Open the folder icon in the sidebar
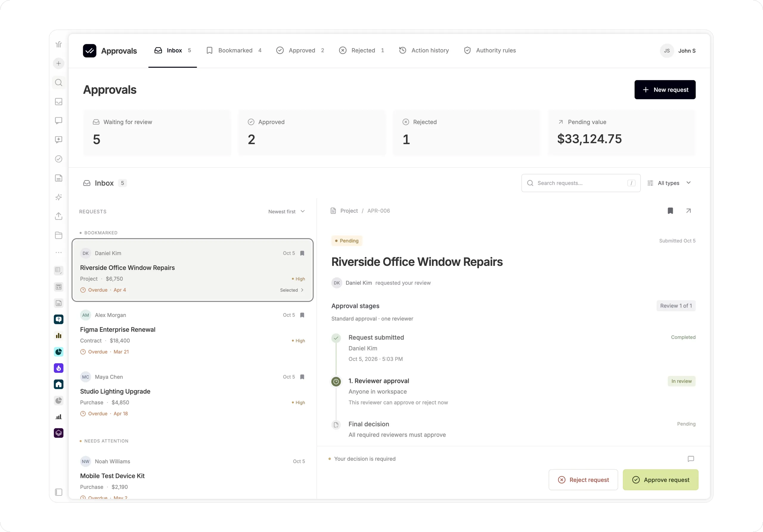This screenshot has height=532, width=763. tap(58, 235)
